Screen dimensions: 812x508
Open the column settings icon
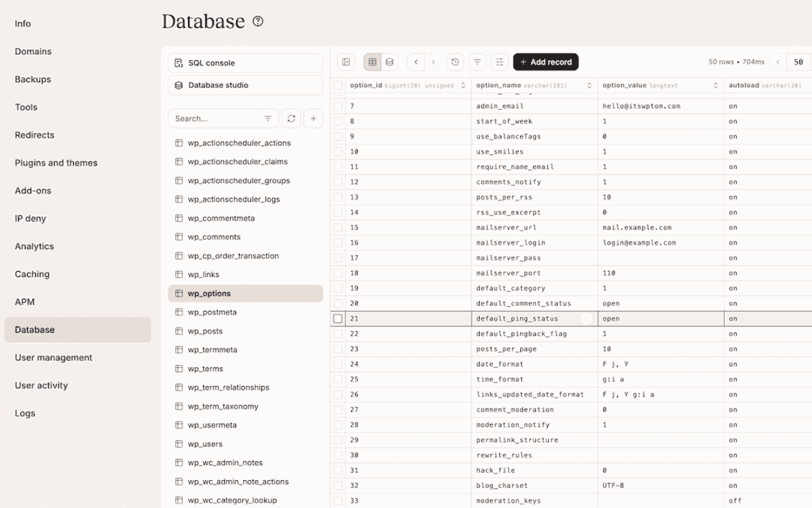click(498, 62)
